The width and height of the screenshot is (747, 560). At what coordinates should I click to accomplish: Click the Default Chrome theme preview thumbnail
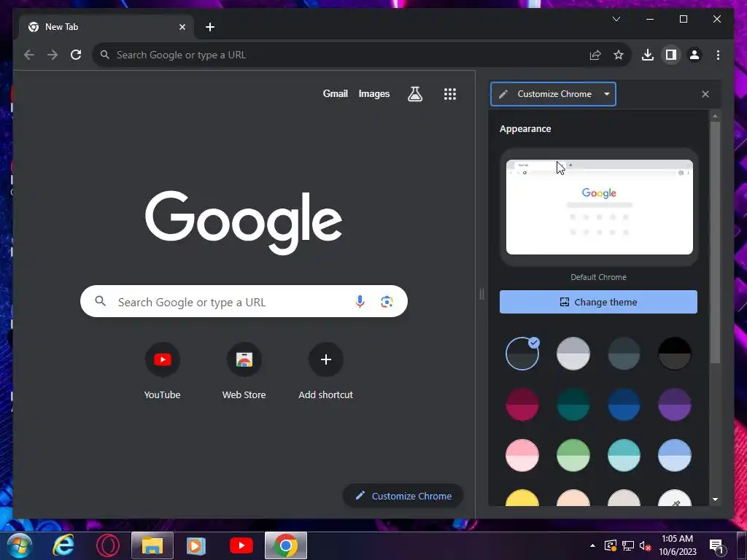point(600,206)
